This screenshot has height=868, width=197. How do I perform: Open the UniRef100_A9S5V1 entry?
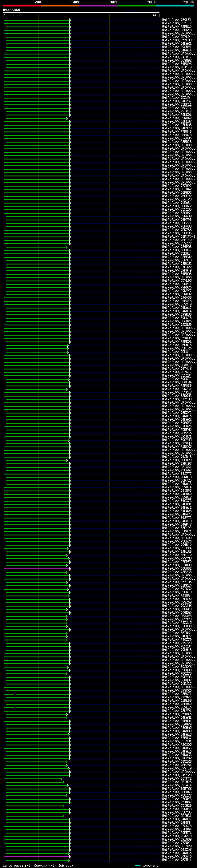[x=176, y=47]
